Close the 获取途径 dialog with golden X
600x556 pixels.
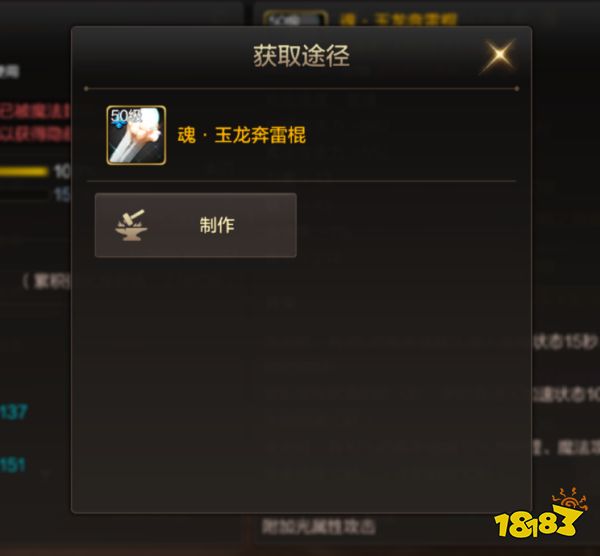click(499, 55)
